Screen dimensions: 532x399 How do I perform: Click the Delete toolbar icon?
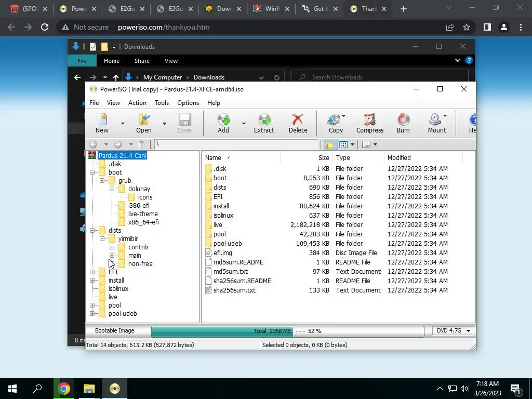(x=298, y=124)
